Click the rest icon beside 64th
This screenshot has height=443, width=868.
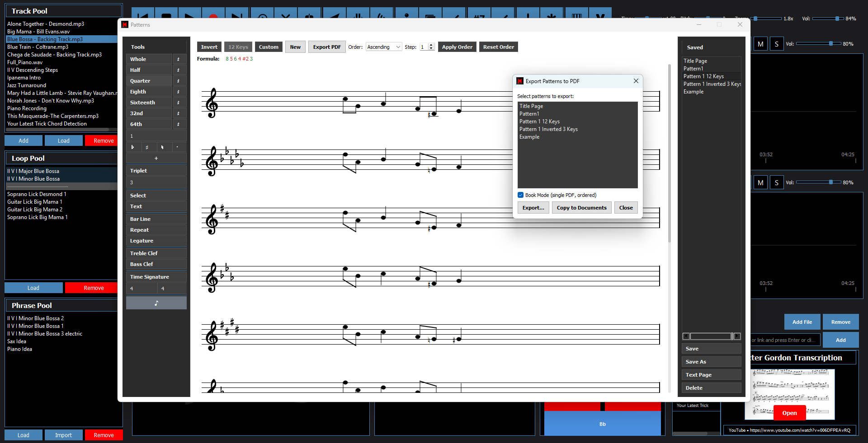tap(179, 124)
